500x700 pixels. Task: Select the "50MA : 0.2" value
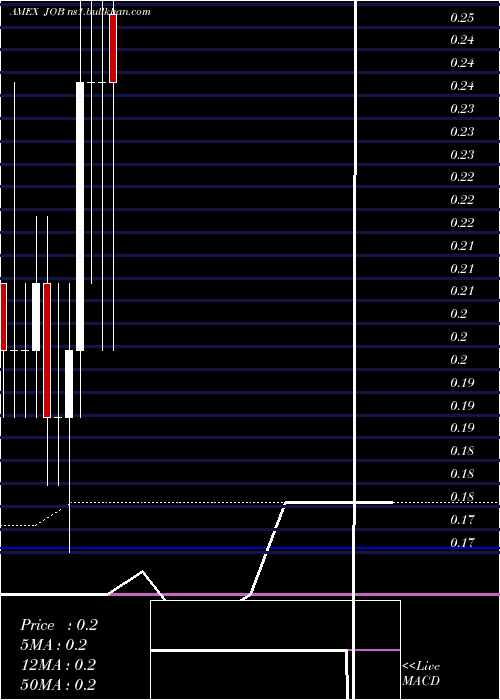pyautogui.click(x=58, y=684)
